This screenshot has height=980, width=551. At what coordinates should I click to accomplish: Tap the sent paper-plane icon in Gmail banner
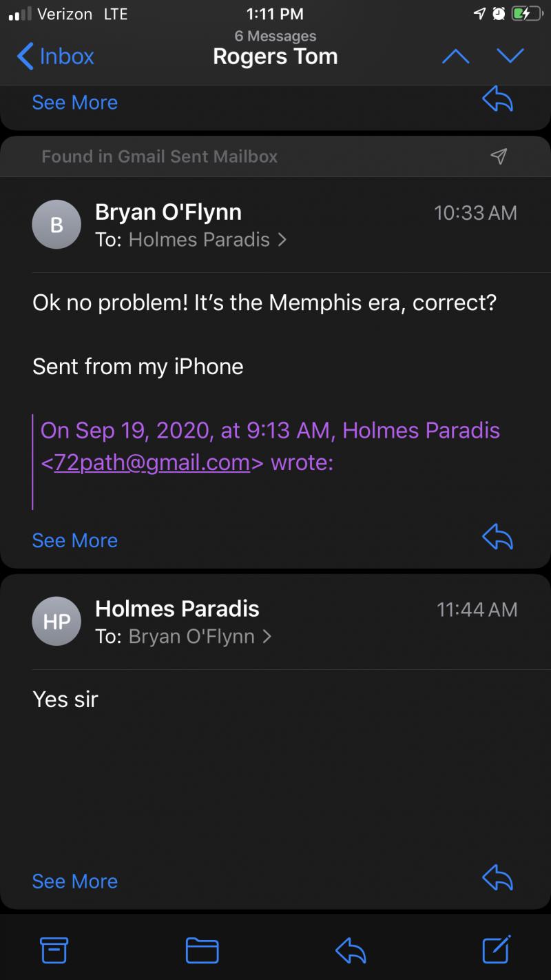(x=499, y=156)
